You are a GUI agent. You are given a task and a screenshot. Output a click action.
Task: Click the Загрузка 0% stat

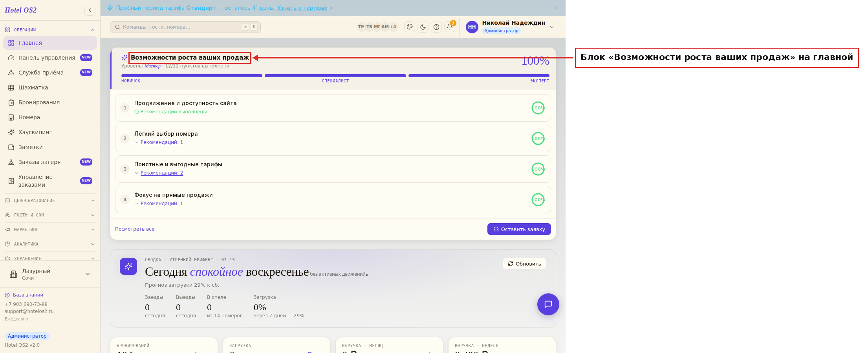(x=278, y=306)
